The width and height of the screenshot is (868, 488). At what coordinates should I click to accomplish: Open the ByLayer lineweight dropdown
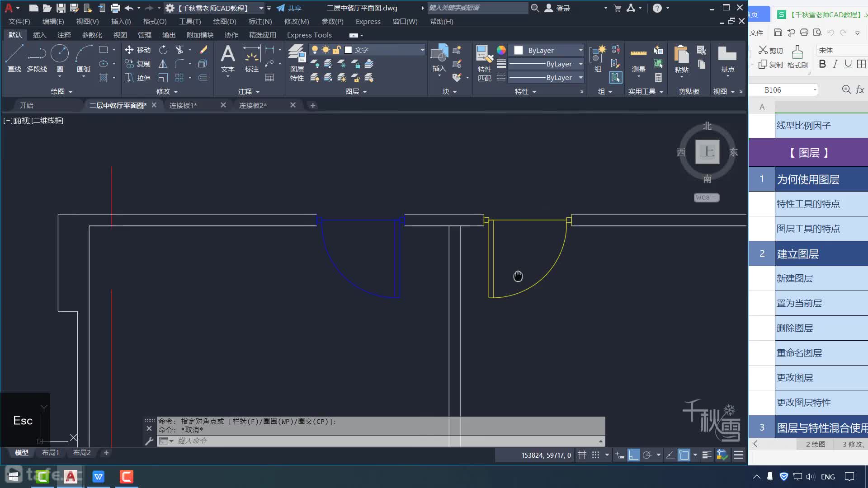(x=580, y=64)
